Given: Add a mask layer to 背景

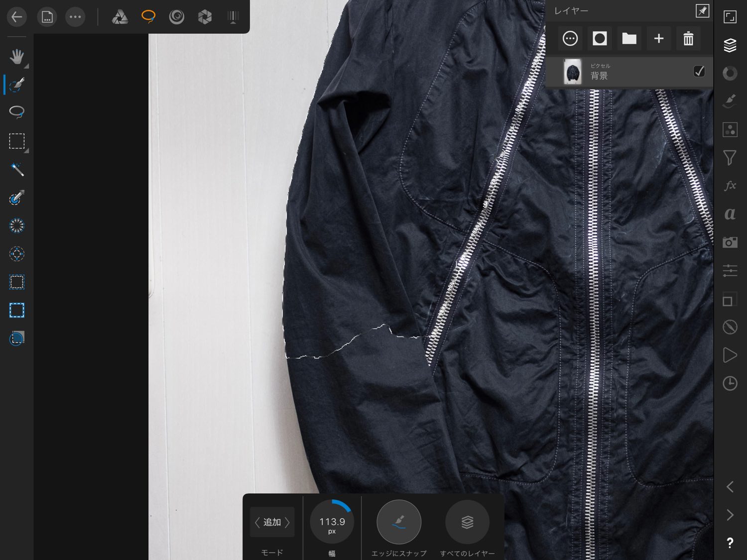Looking at the screenshot, I should pyautogui.click(x=600, y=39).
